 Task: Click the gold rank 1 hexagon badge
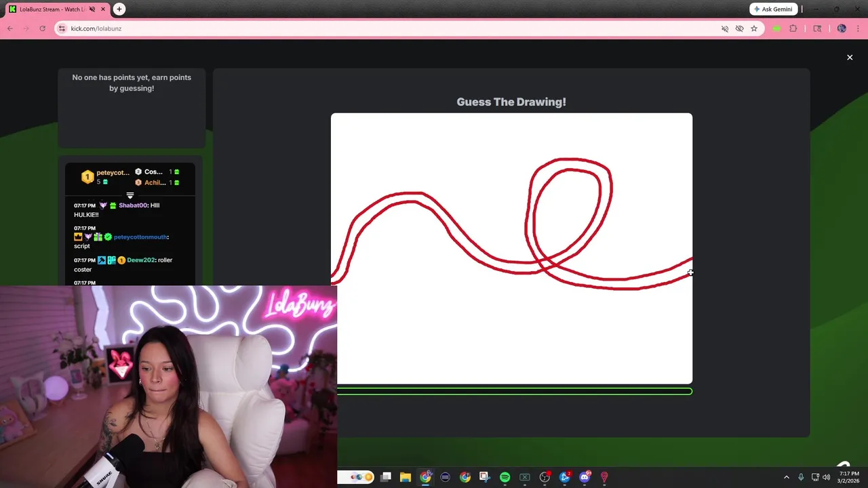coord(87,177)
